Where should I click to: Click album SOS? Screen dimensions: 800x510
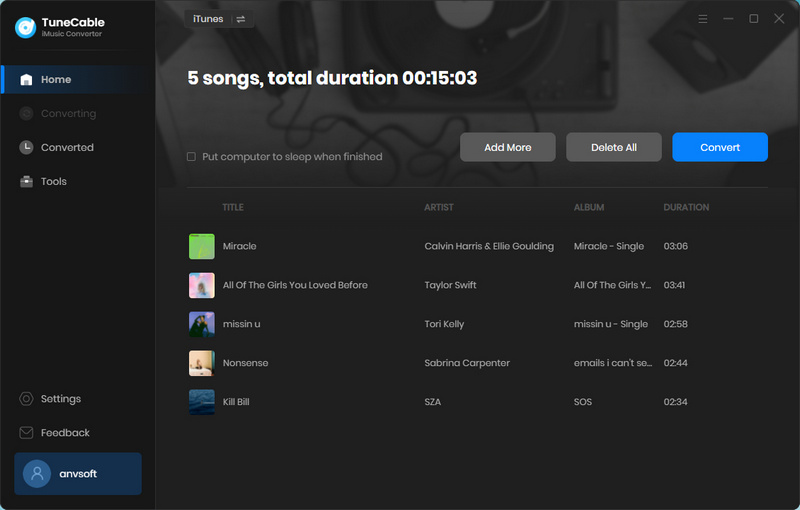click(583, 402)
